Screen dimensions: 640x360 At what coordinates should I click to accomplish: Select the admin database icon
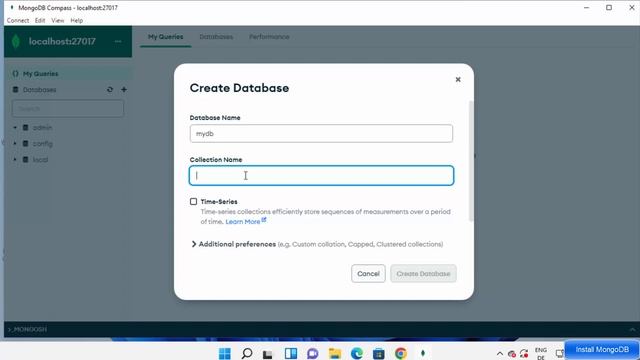click(x=26, y=128)
